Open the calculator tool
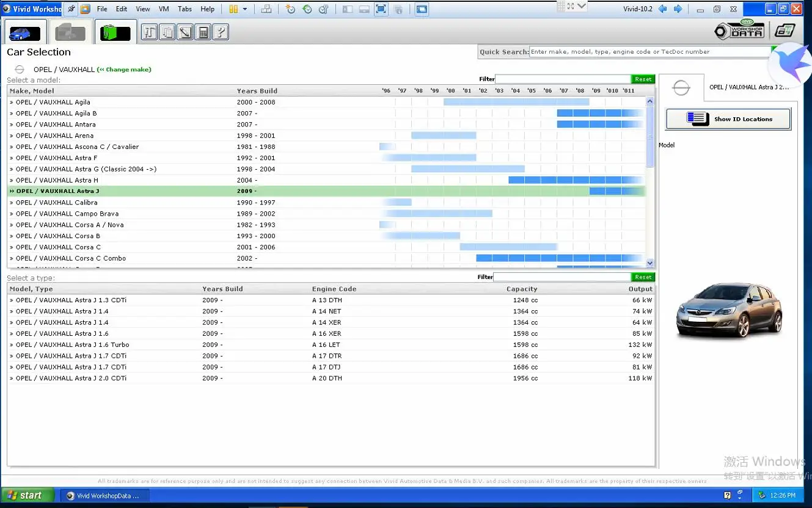812x508 pixels. coord(203,32)
